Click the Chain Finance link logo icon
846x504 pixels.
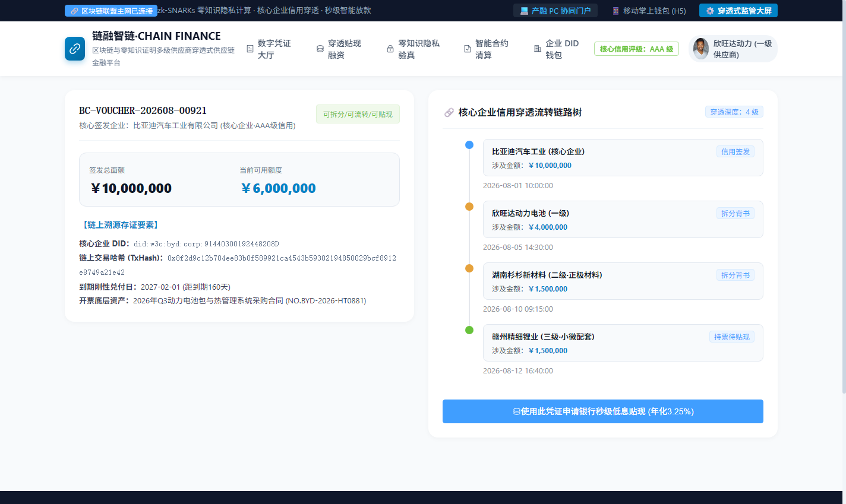click(x=75, y=49)
